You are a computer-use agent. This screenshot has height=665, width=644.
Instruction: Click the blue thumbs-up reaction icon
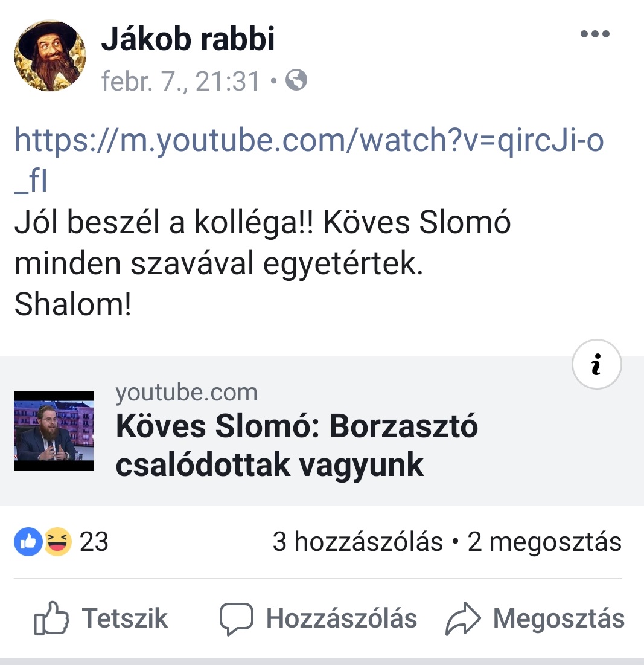(28, 542)
